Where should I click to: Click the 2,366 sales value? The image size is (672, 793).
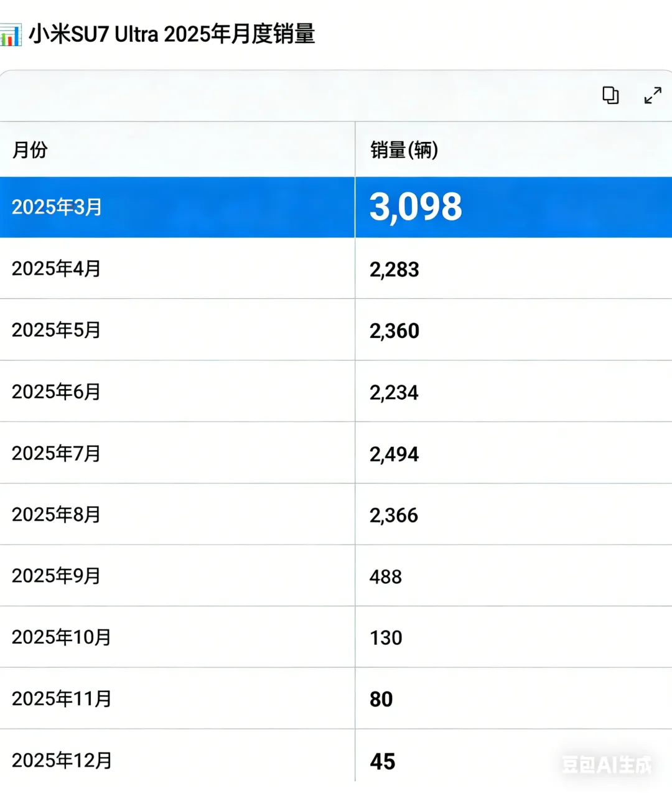click(394, 515)
